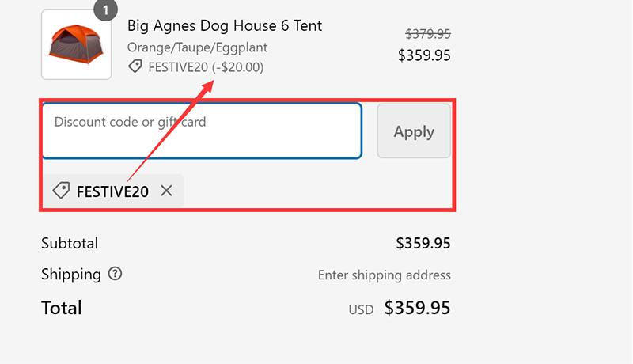Viewport: 633px width, 364px height.
Task: Remove the FESTIVE20 discount code
Action: 166,191
